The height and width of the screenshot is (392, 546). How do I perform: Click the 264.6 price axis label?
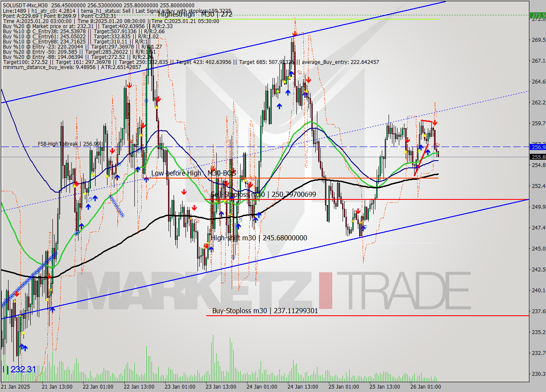(x=538, y=81)
